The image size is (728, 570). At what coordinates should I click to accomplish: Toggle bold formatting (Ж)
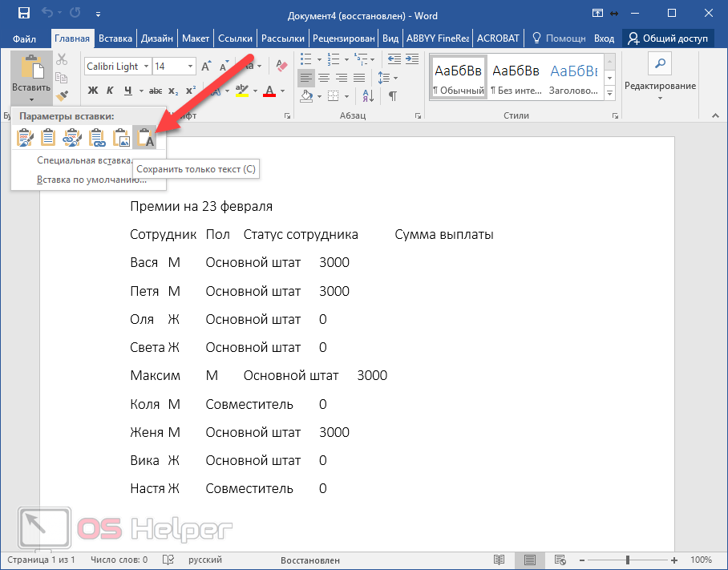coord(92,90)
